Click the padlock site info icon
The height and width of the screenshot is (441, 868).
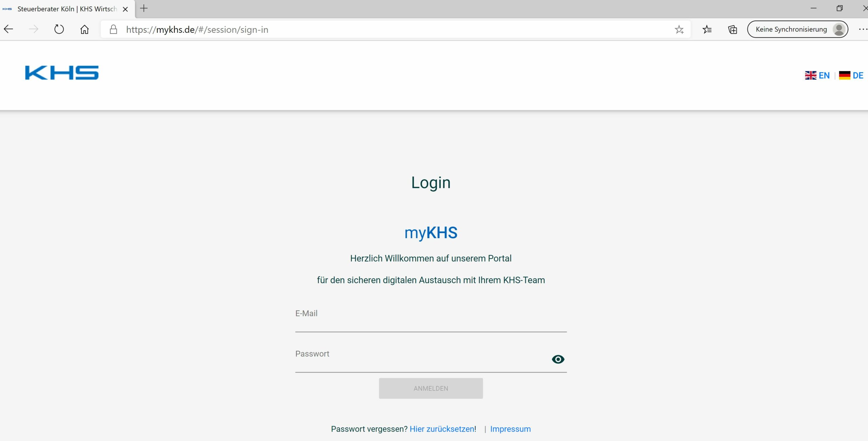coord(114,29)
